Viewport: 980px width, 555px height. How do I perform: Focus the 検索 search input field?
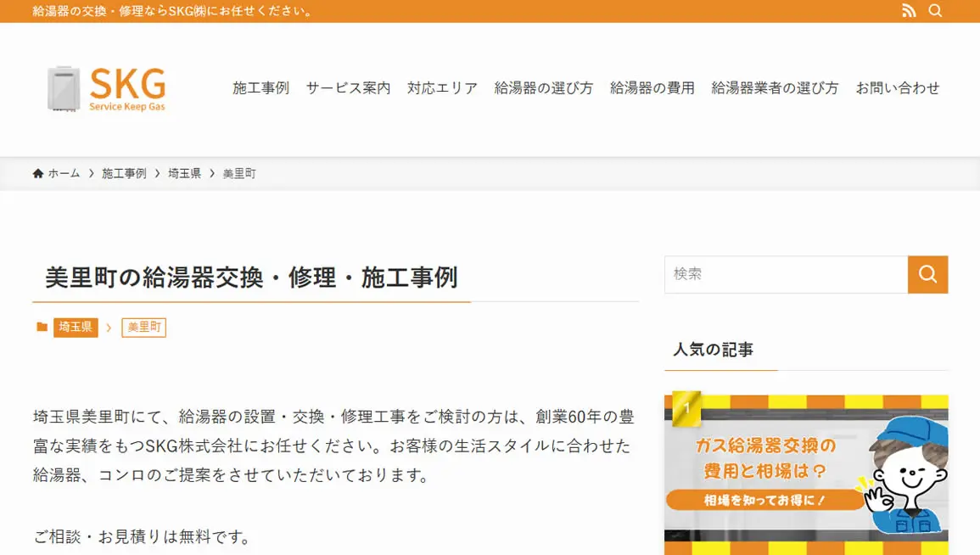coord(786,274)
